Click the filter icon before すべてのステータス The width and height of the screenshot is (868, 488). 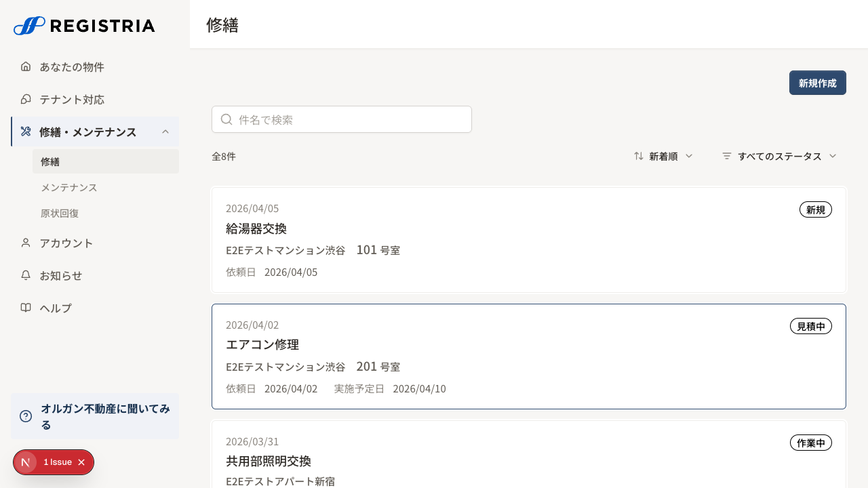726,156
